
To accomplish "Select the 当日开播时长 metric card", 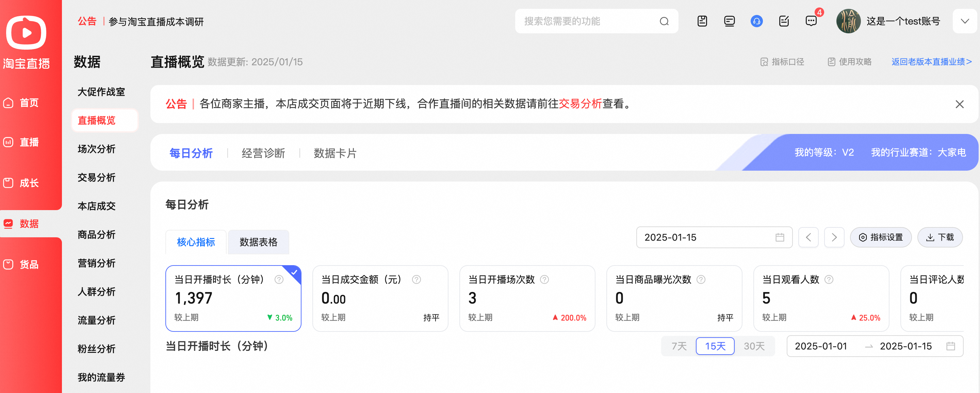I will click(x=233, y=298).
